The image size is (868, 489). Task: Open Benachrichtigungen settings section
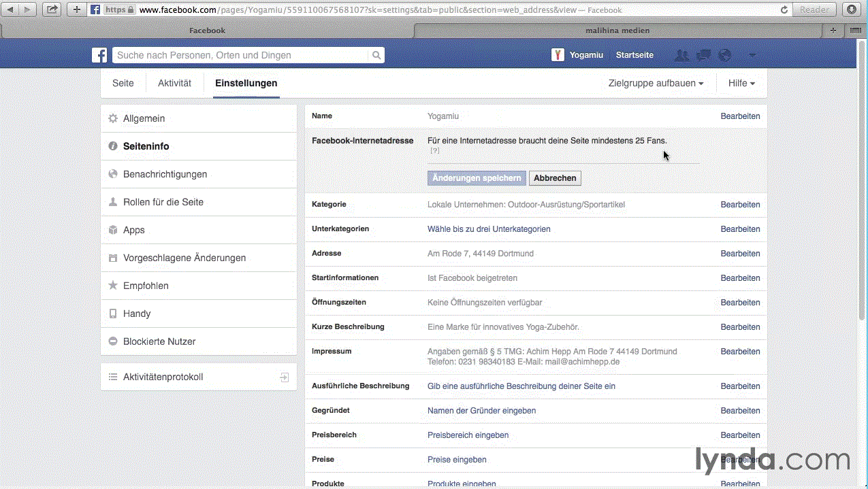tap(199, 174)
